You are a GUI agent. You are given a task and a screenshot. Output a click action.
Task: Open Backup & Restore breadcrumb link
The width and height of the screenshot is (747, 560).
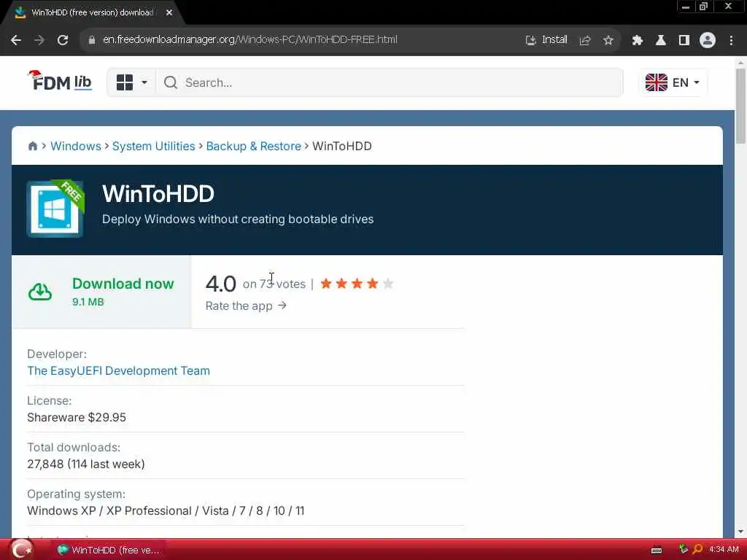click(x=253, y=146)
